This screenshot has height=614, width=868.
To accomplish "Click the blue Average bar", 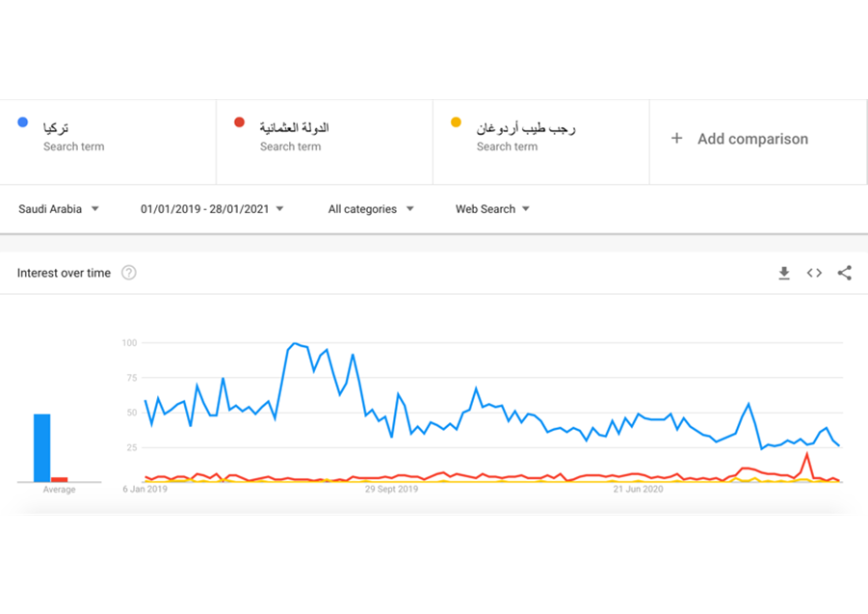I will point(42,448).
